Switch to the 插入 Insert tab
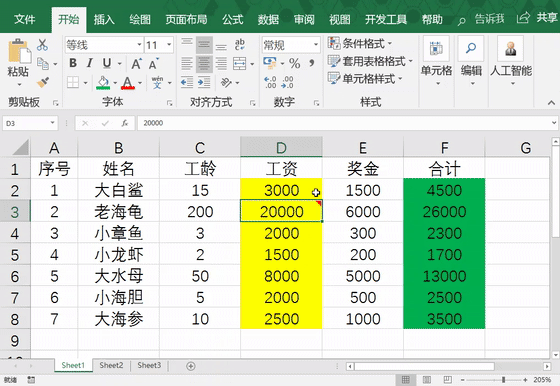Viewport: 560px width, 386px height. (x=104, y=19)
